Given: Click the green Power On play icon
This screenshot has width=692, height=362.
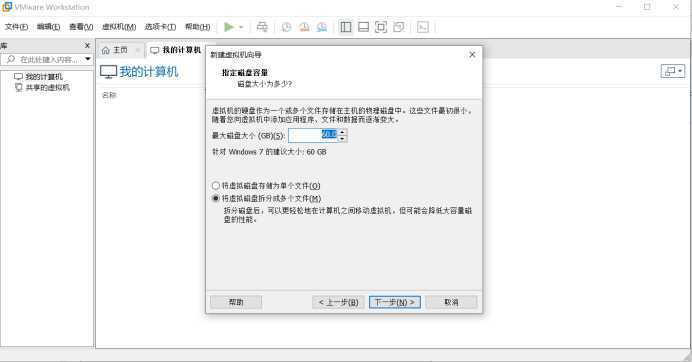Looking at the screenshot, I should pyautogui.click(x=229, y=27).
